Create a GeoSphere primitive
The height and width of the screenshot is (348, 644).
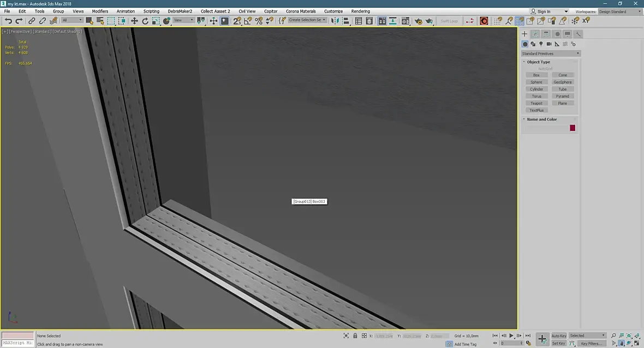click(563, 82)
